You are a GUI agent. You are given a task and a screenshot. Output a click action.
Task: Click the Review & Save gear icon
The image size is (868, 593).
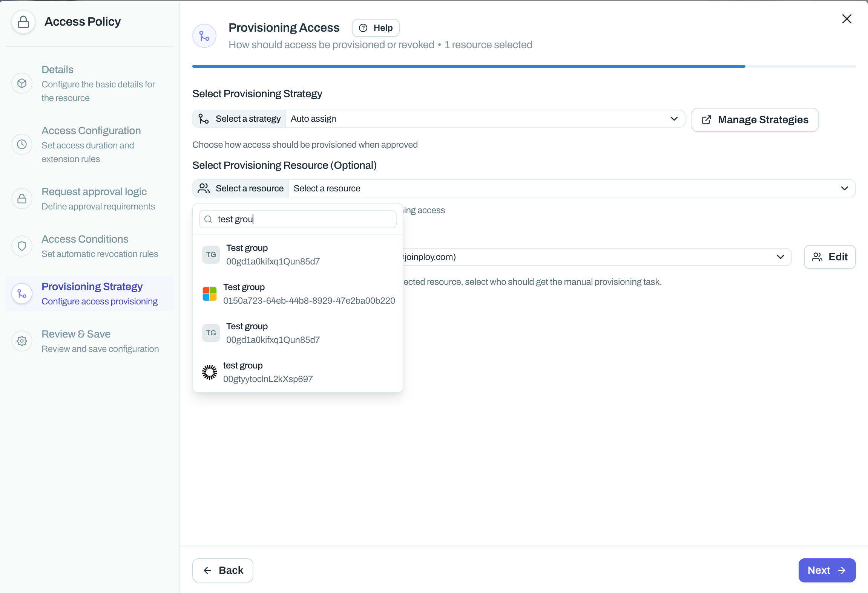22,341
